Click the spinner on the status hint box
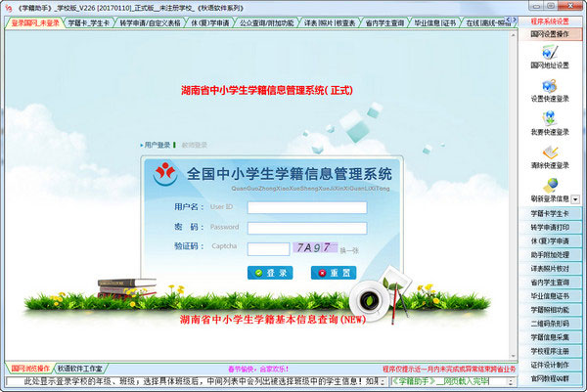 coord(383,381)
